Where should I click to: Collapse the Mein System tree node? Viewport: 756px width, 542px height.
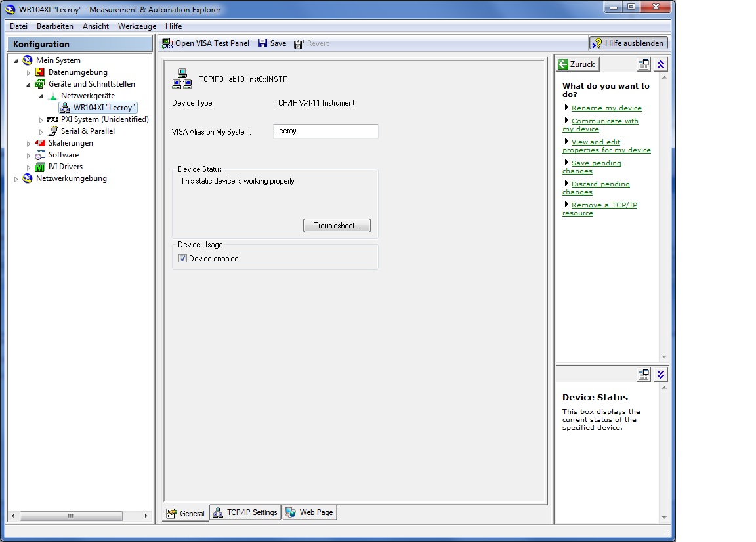tap(16, 61)
